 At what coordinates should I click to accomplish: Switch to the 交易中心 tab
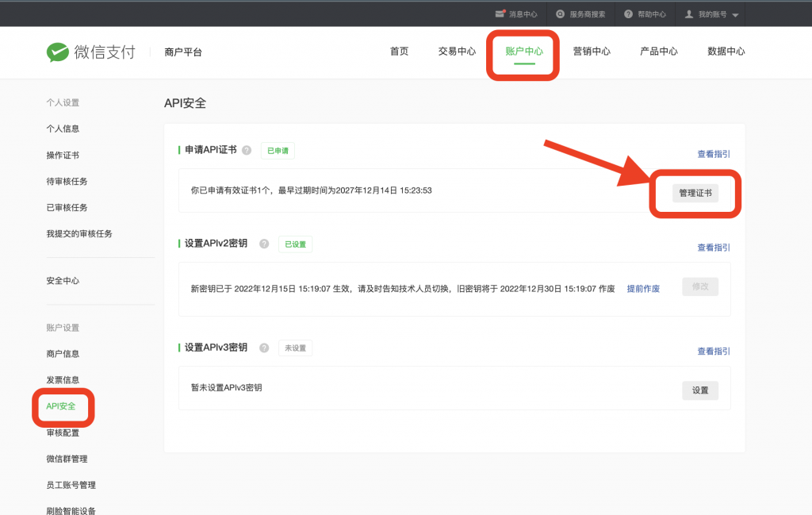tap(456, 50)
